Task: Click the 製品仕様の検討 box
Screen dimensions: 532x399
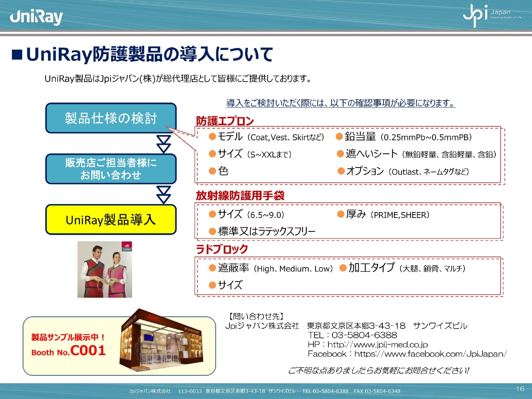Action: 111,118
